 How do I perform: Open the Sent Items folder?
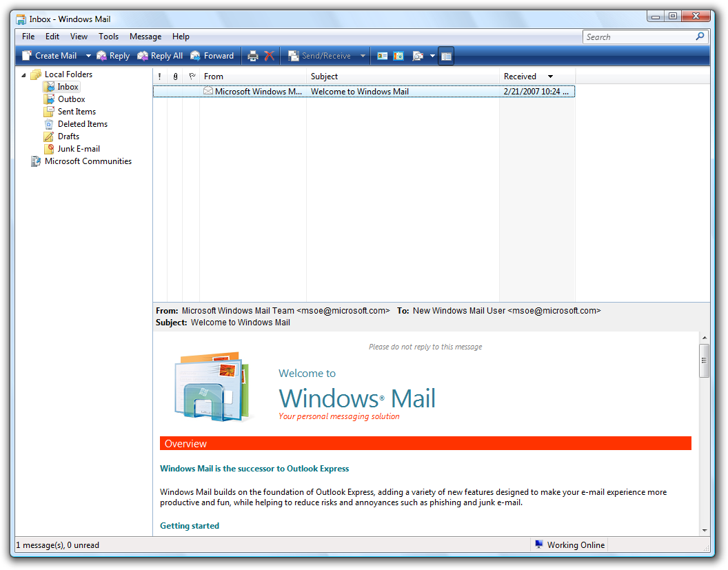(x=77, y=112)
